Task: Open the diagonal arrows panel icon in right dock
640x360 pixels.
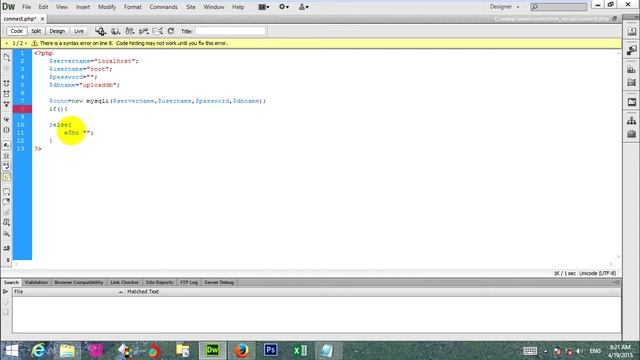Action: 631,50
